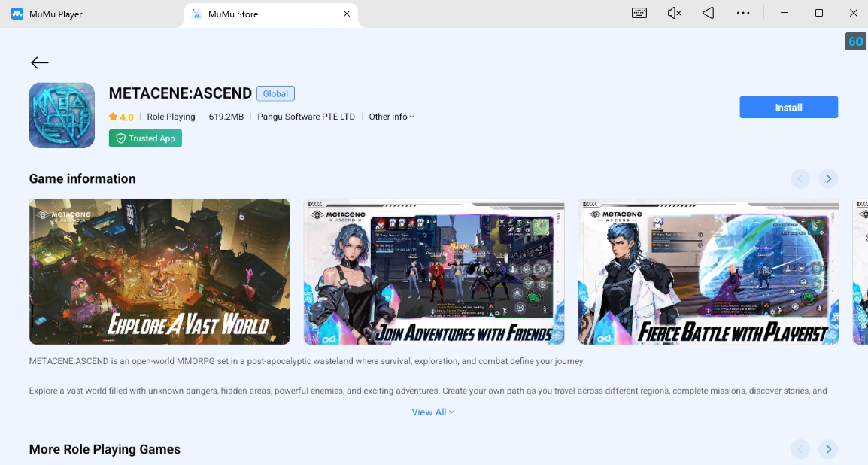868x465 pixels.
Task: Click the Global region badge
Action: [x=276, y=93]
